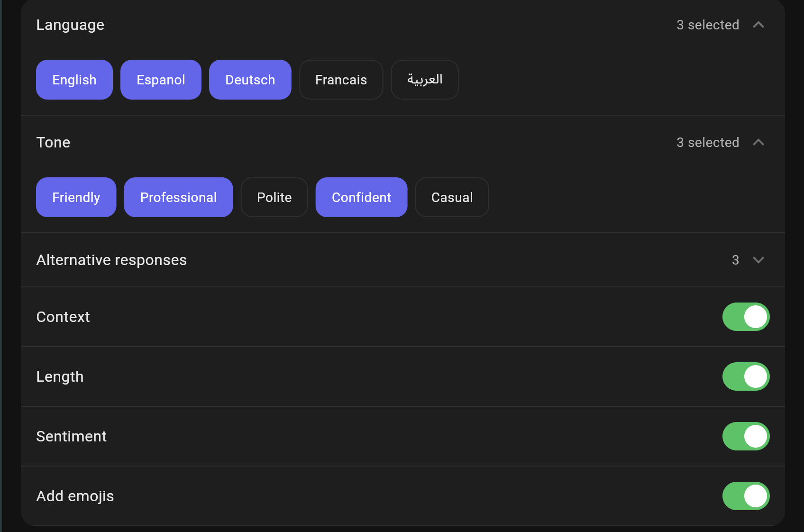Pick the Casual tone chip
The image size is (804, 532).
coord(452,197)
